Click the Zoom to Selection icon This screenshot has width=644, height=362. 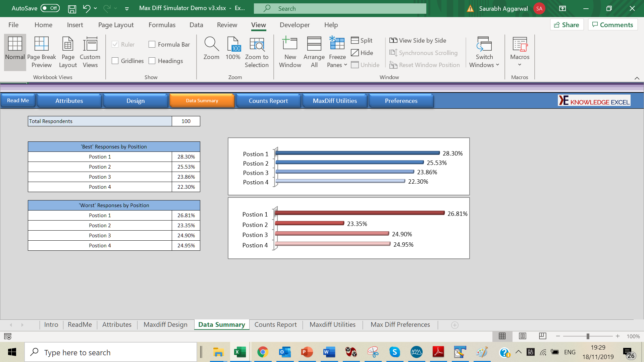tap(257, 44)
